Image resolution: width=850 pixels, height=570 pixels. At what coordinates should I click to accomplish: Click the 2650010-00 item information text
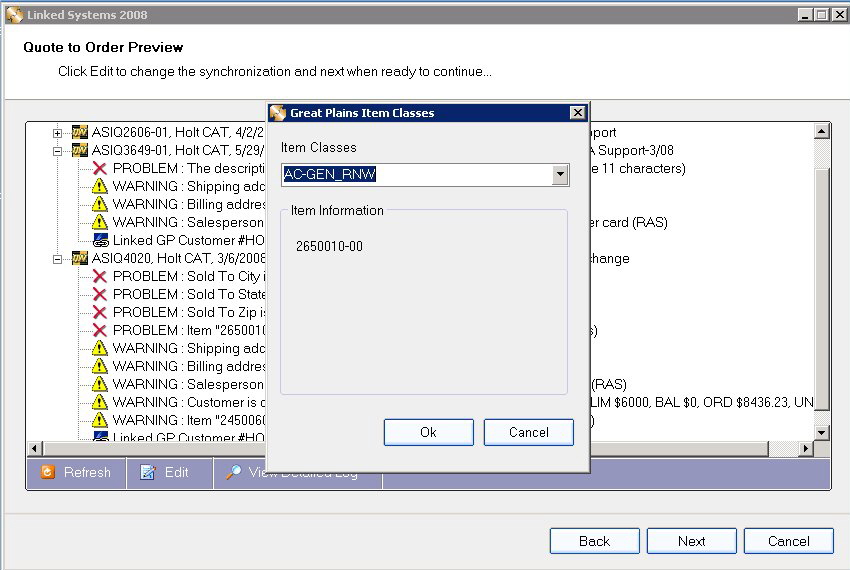329,246
